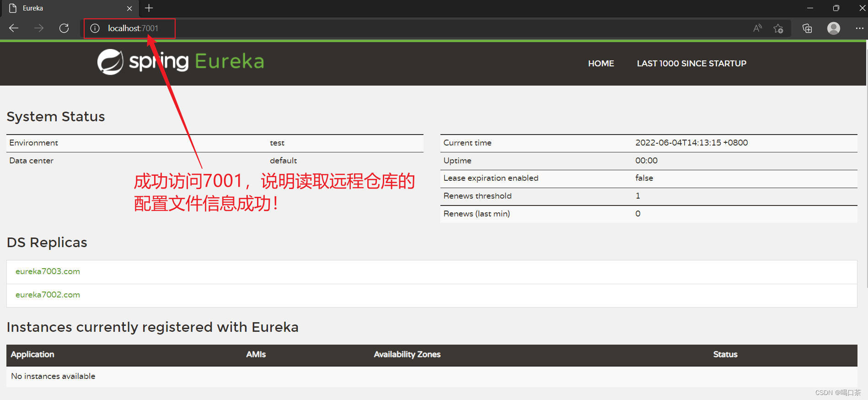This screenshot has height=400, width=868.
Task: Select the Renews (last min) label
Action: tap(477, 214)
